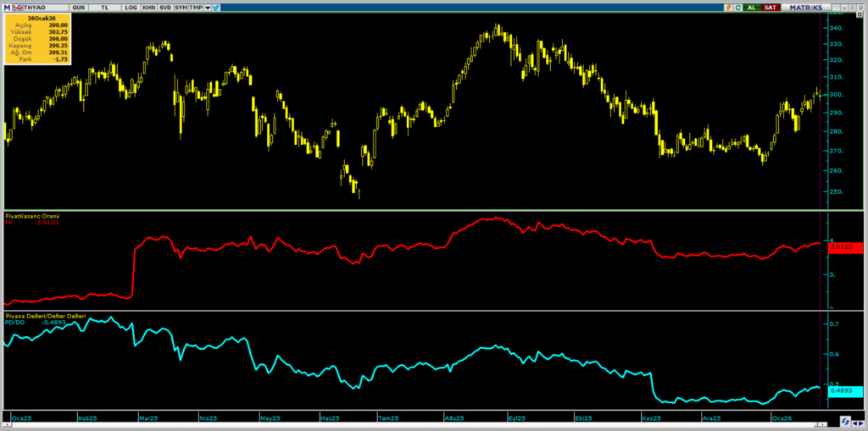Click the Eyl25 time axis label
Screen dimensions: 868x431
click(518, 418)
